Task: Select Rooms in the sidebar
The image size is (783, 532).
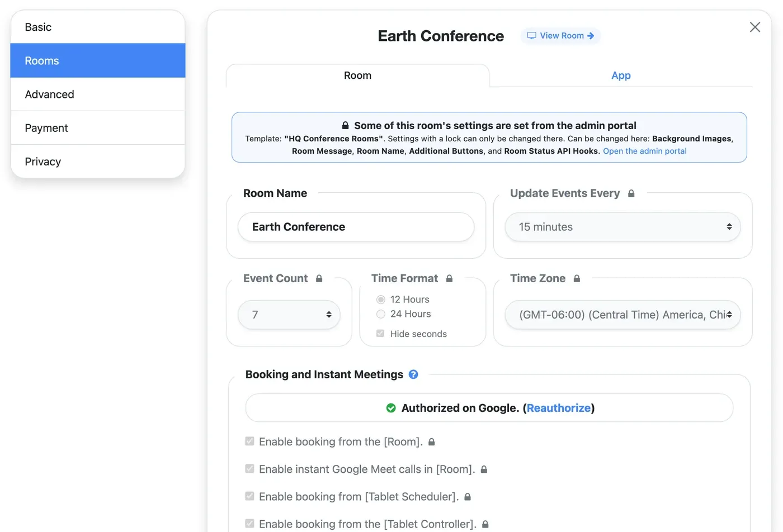Action: pyautogui.click(x=98, y=60)
